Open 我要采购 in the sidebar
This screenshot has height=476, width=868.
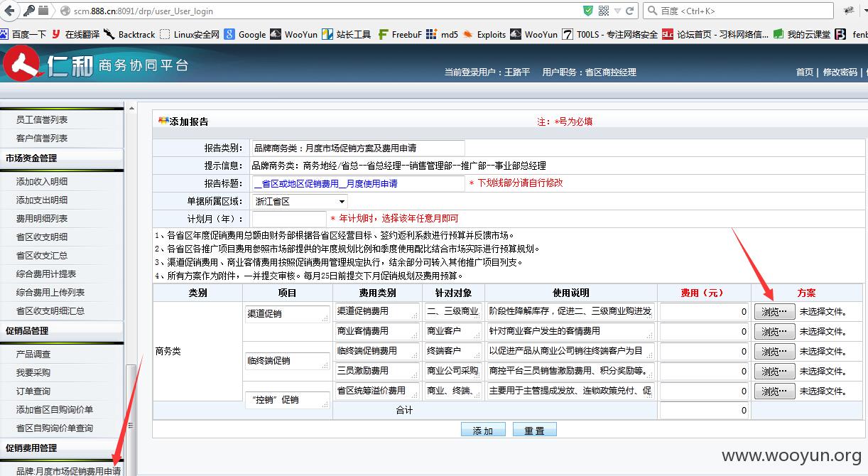pyautogui.click(x=33, y=373)
